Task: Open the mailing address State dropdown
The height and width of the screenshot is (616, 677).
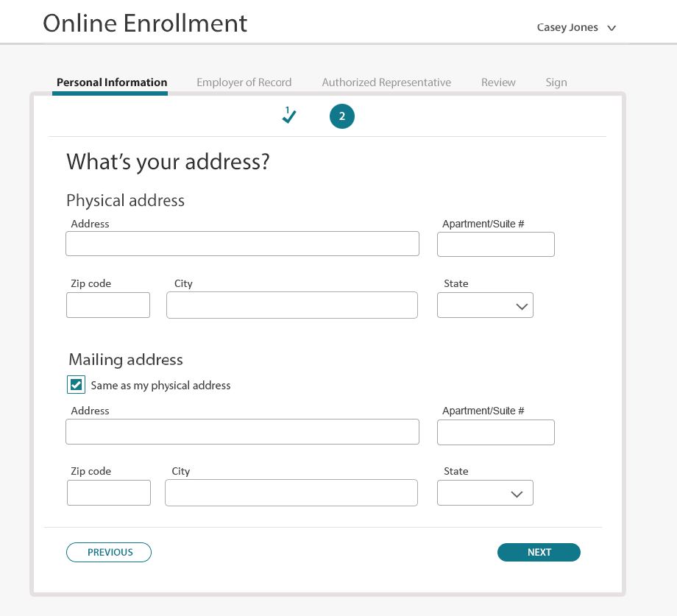Action: [x=485, y=492]
